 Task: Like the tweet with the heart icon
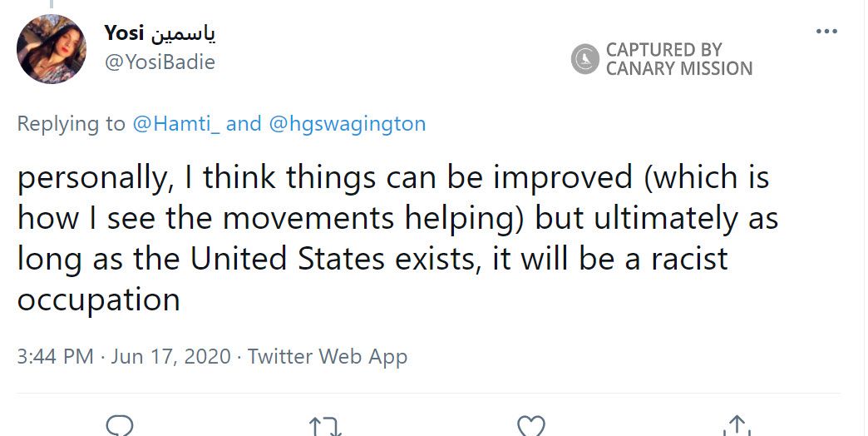(530, 426)
